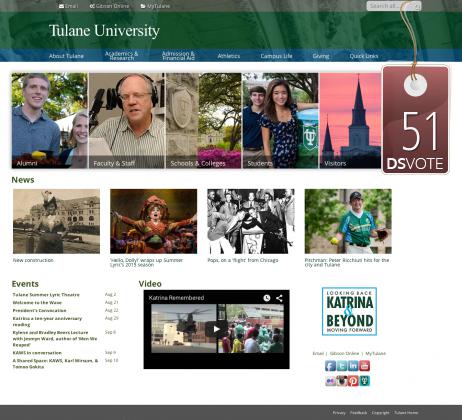462x420 pixels.
Task: Click the Katrina Remembered video title
Action: [x=176, y=298]
